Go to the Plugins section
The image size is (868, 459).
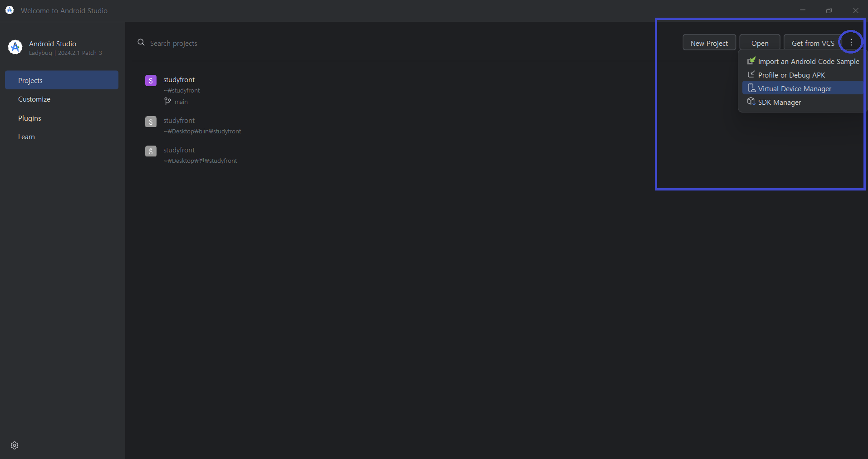point(29,118)
